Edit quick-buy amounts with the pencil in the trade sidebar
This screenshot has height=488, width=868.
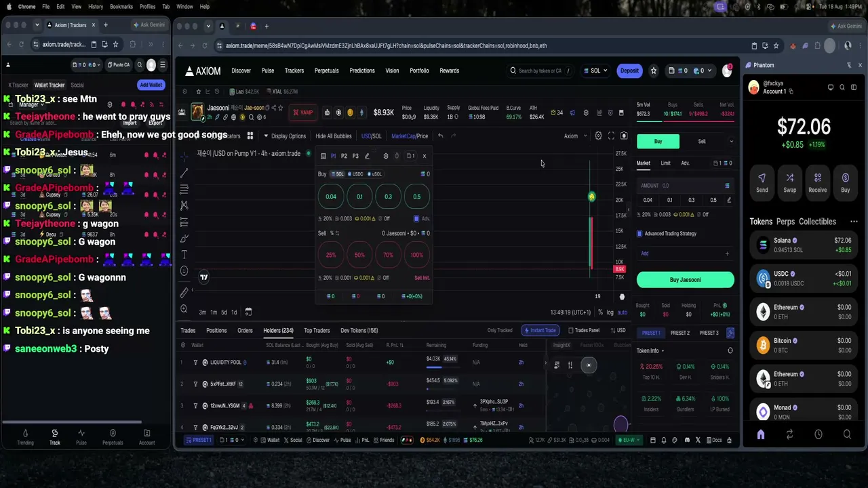[x=729, y=200]
